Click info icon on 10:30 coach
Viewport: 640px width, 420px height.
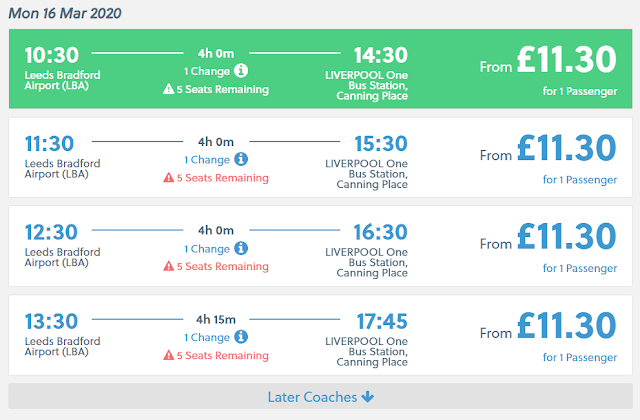point(241,70)
